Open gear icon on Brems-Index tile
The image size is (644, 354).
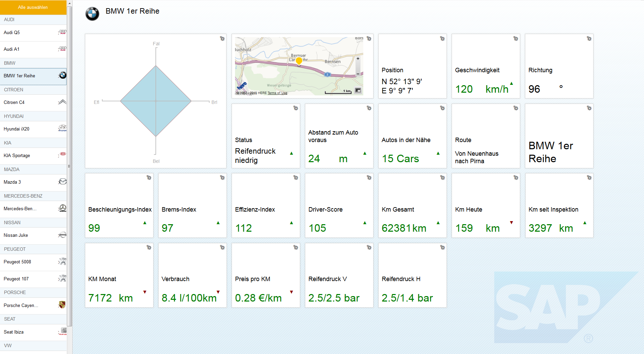(x=222, y=178)
